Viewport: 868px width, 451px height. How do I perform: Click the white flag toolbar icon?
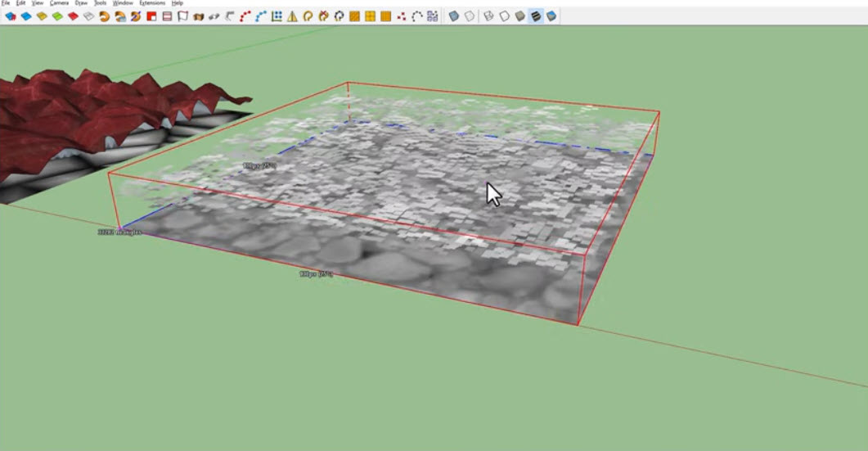(x=182, y=16)
